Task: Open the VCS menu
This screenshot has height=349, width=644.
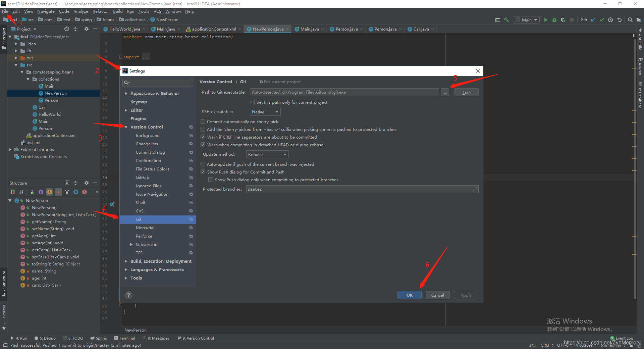Action: 157,11
